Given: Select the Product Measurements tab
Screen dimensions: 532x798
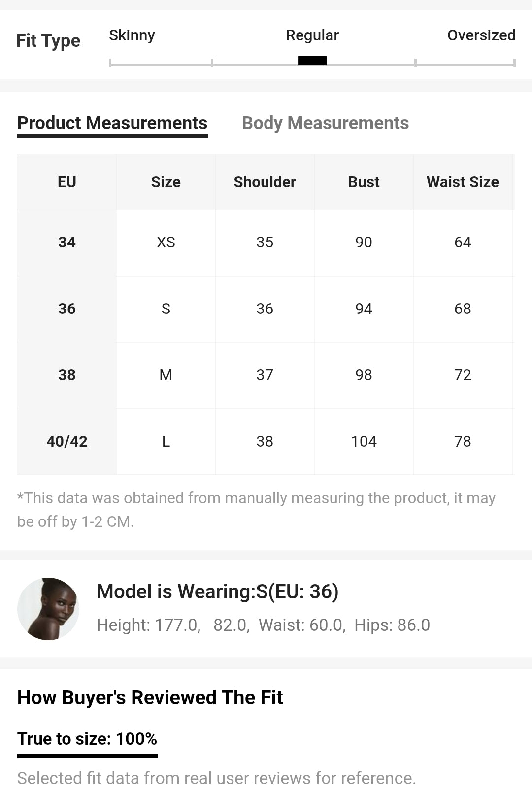Looking at the screenshot, I should point(112,124).
